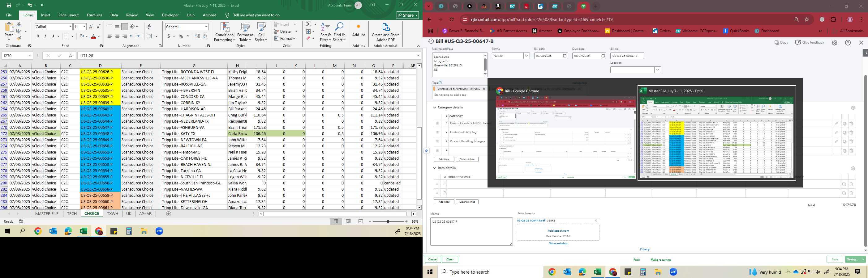This screenshot has height=278, width=868.
Task: Click the Decrease Decimal icon
Action: (x=205, y=36)
